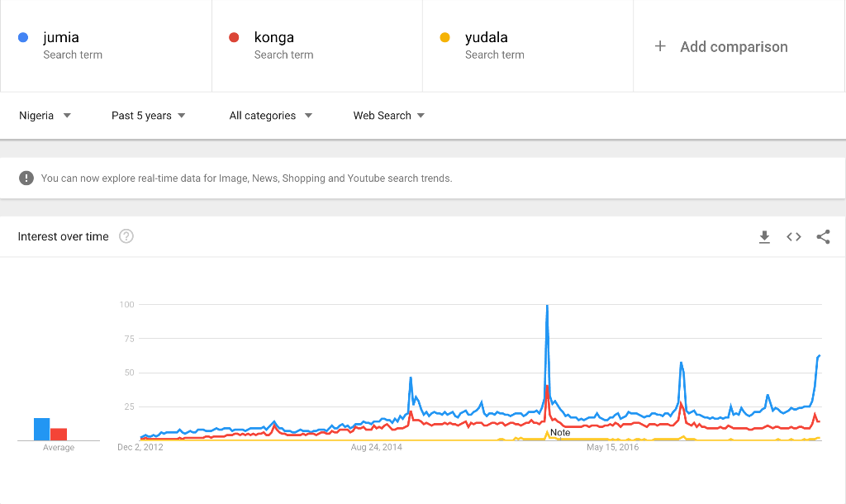846x504 pixels.
Task: Expand the Past 5 years time range
Action: (x=148, y=116)
